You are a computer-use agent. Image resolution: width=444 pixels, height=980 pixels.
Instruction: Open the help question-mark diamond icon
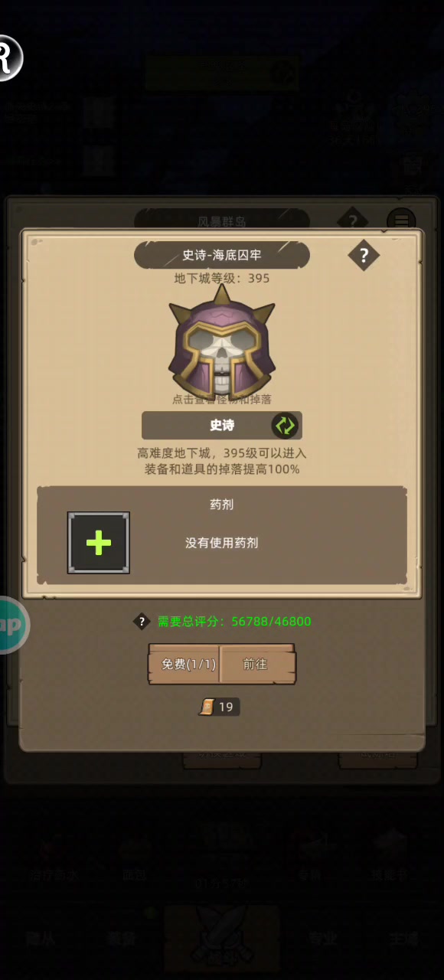pyautogui.click(x=364, y=255)
